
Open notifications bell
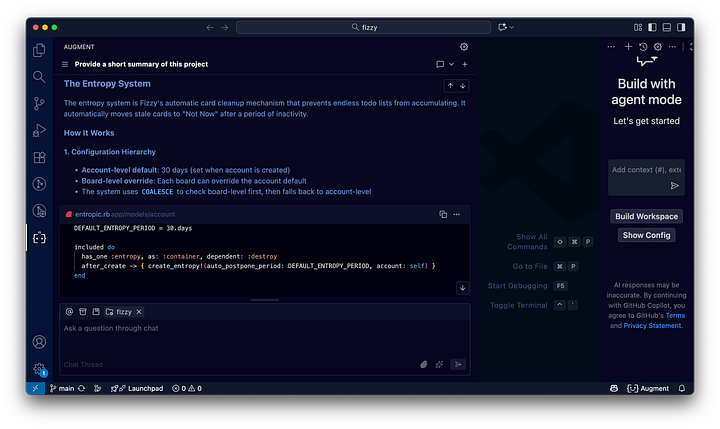click(x=682, y=389)
